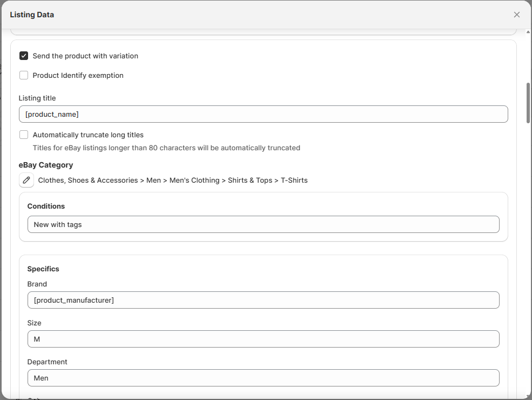Screen dimensions: 532x400
Task: Click the pencil icon to edit eBay category
Action: (26, 180)
